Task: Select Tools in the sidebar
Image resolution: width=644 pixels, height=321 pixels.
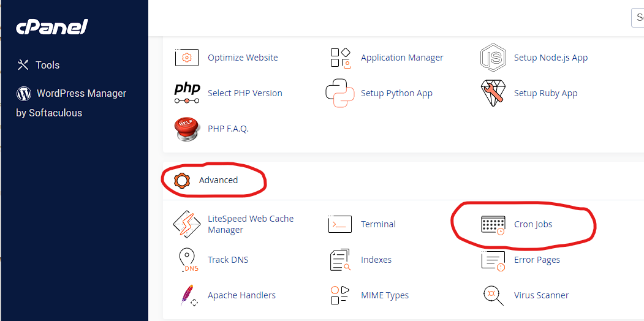Action: (x=38, y=66)
